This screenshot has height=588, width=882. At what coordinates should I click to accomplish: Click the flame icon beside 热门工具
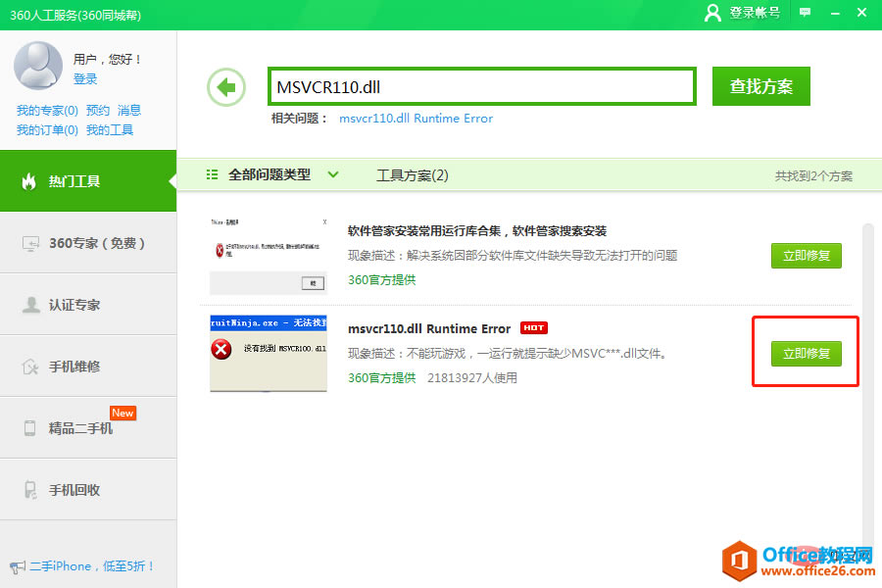[28, 181]
